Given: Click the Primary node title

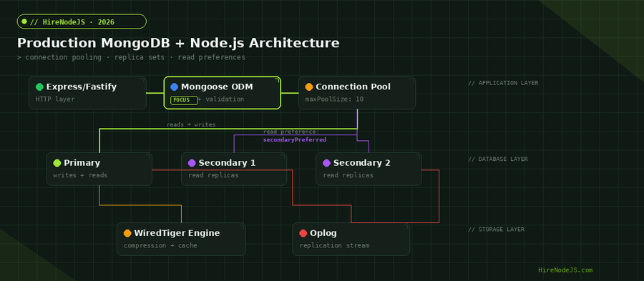Looking at the screenshot, I should 82,163.
